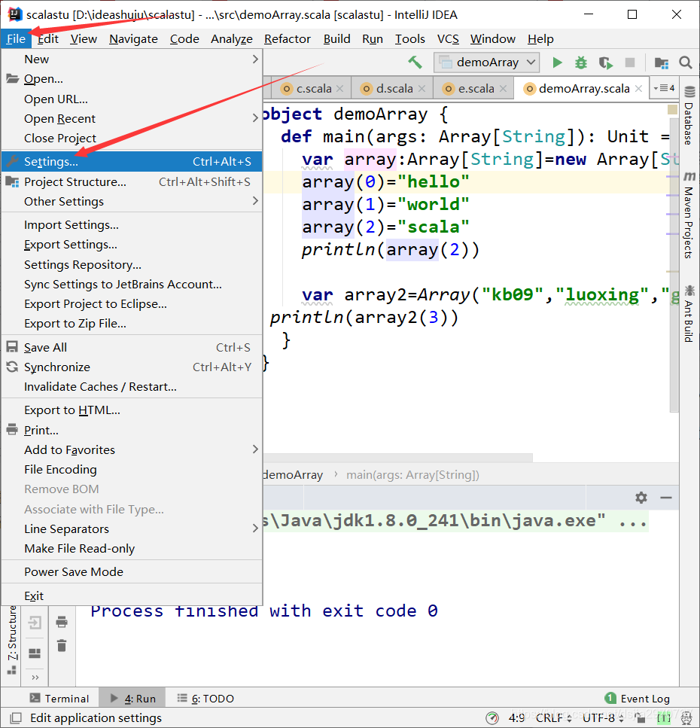Viewport: 700px width, 728px height.
Task: Expand the Open Recent submenu
Action: (132, 118)
